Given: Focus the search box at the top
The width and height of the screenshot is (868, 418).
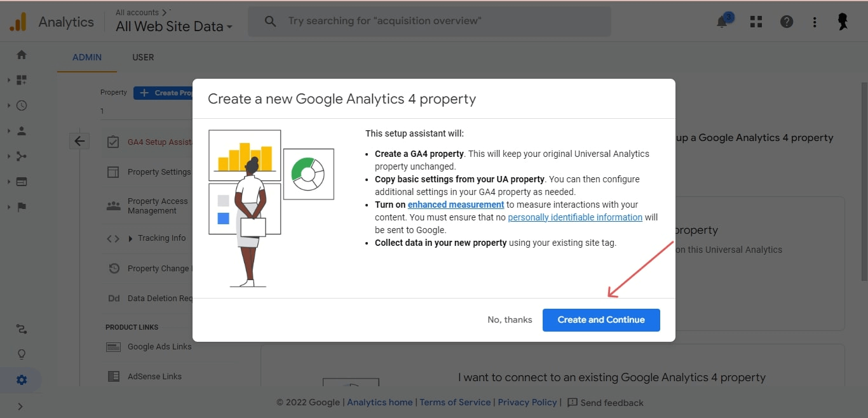Looking at the screenshot, I should click(430, 22).
